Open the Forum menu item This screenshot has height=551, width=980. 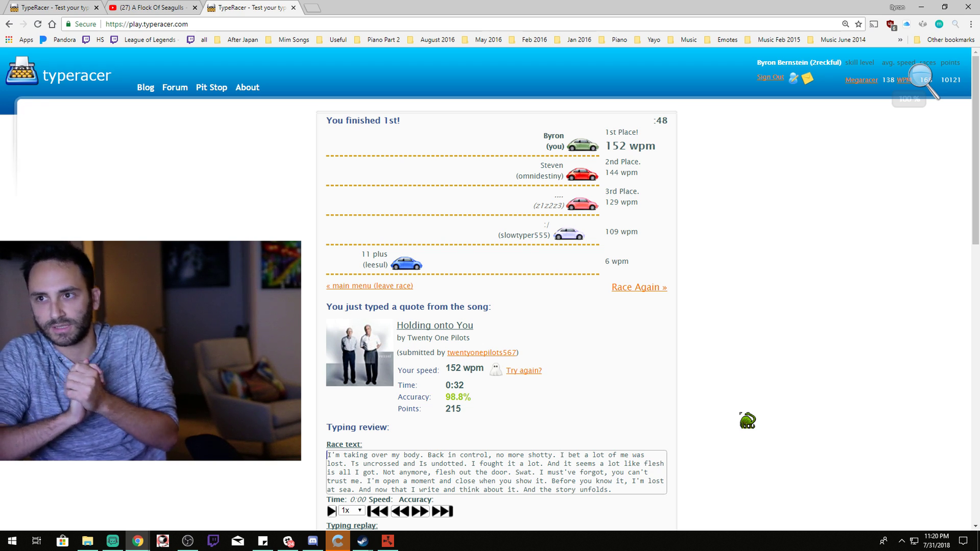coord(175,88)
